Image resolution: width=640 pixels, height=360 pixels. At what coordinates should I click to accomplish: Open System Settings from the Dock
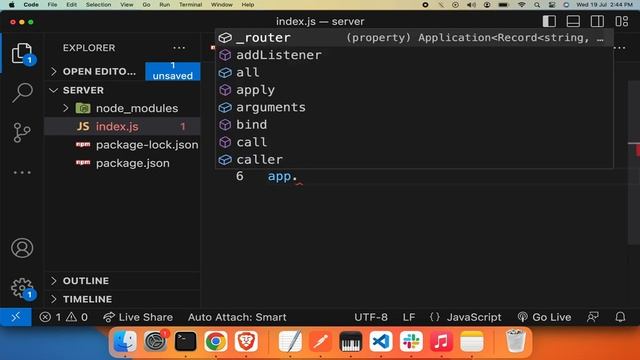(155, 341)
